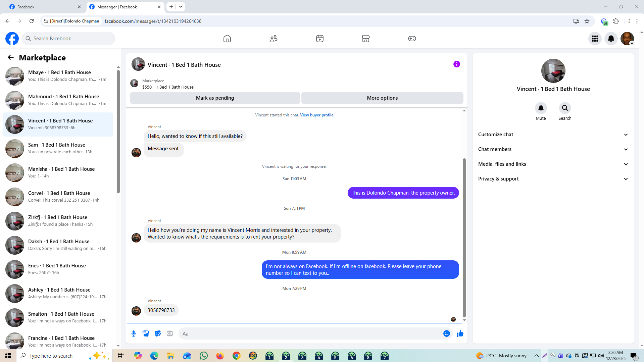Open Corvel 1 Bed 1 Bath House chat

(x=58, y=197)
